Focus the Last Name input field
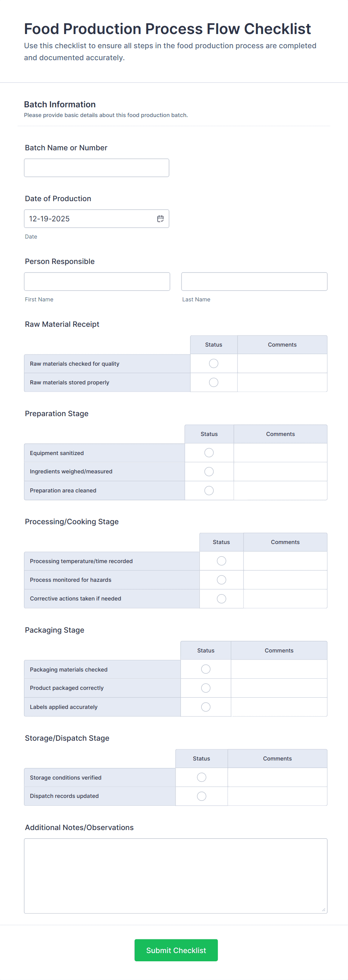This screenshot has height=980, width=348. pos(254,282)
